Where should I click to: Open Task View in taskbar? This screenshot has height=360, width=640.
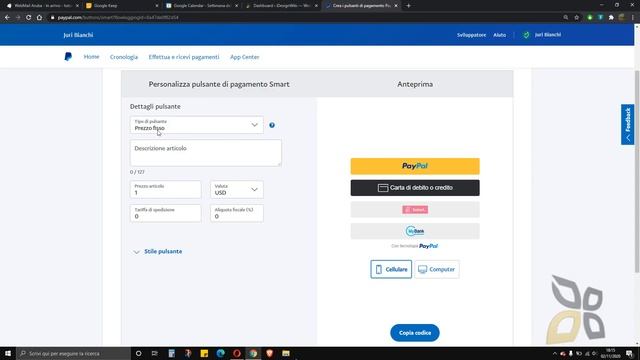[x=155, y=353]
